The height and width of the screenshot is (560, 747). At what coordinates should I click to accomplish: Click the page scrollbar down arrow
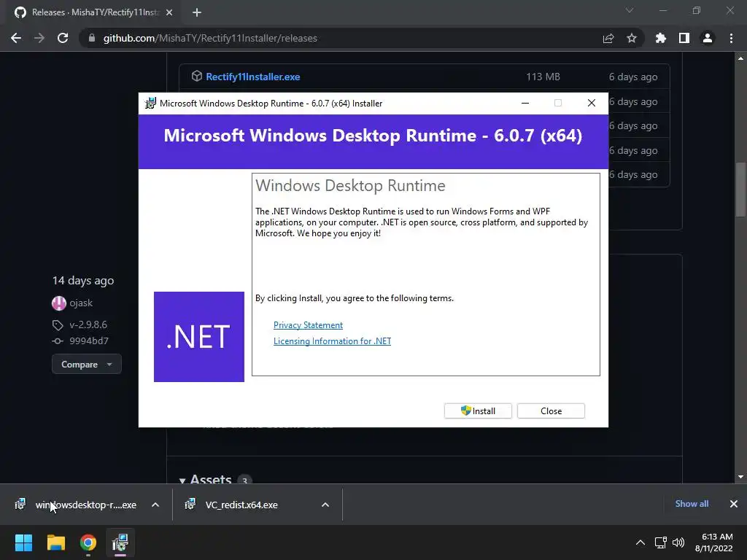pyautogui.click(x=740, y=477)
